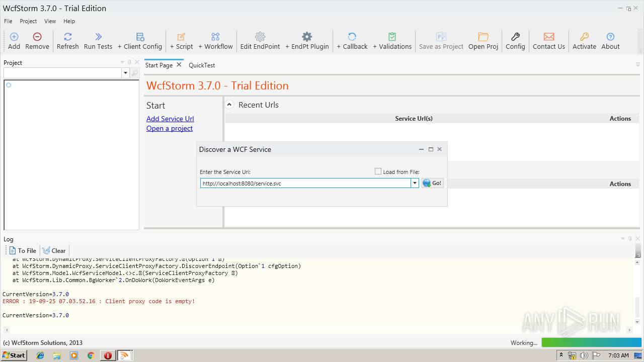Enable the Load from File checkbox
This screenshot has width=644, height=362.
click(378, 171)
